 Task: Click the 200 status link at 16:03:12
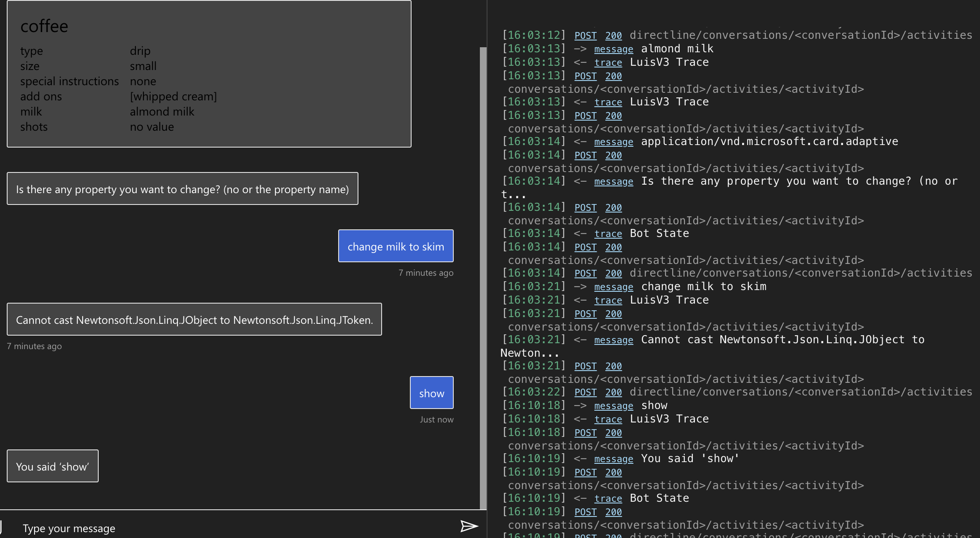pyautogui.click(x=613, y=35)
